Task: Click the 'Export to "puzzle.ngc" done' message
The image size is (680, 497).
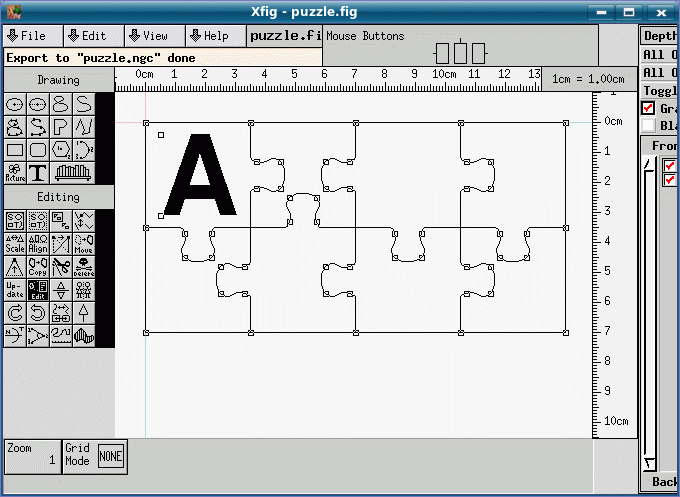Action: tap(163, 58)
